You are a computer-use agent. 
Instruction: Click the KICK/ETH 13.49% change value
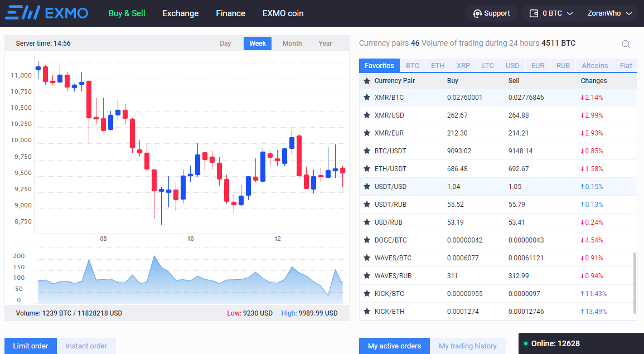[x=593, y=311]
